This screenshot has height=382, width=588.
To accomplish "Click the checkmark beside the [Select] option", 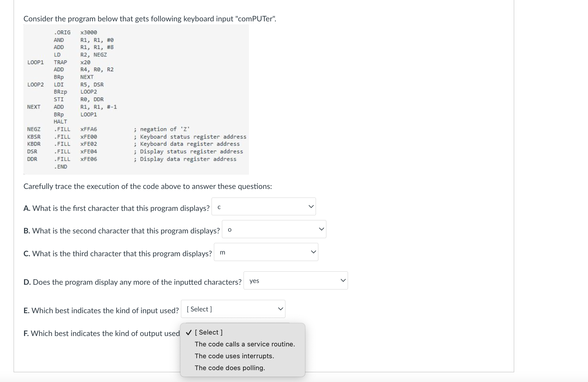I will (188, 332).
